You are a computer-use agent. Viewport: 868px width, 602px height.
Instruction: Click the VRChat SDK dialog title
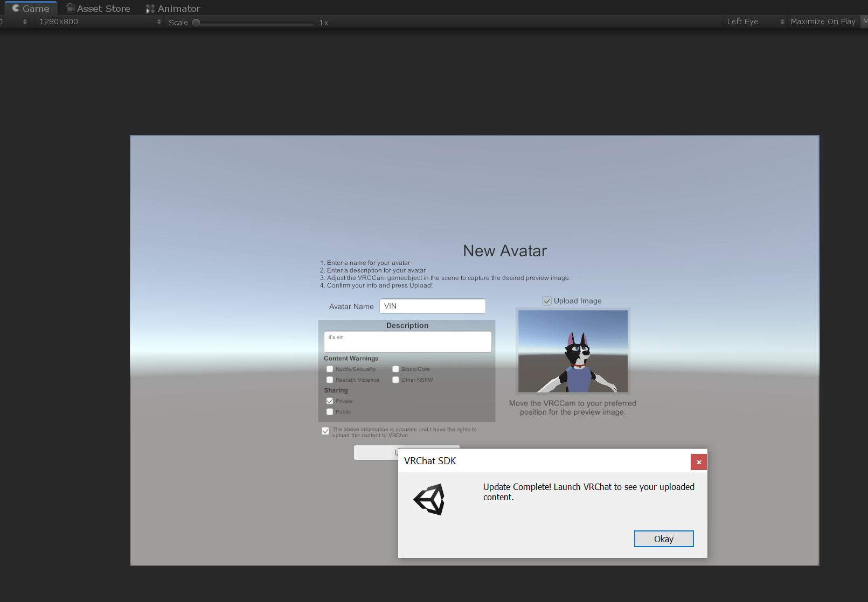430,461
